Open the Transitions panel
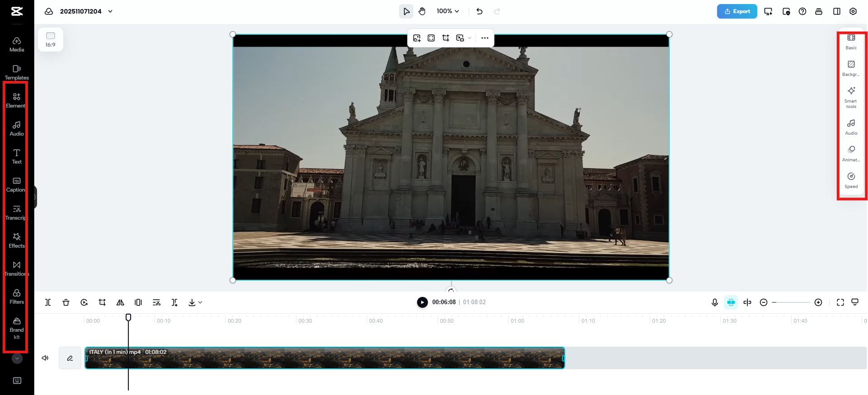 pyautogui.click(x=17, y=268)
